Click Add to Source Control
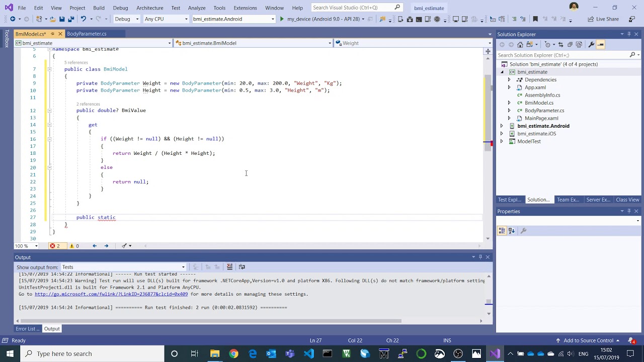Viewport: 644px width, 362px height. click(x=588, y=340)
